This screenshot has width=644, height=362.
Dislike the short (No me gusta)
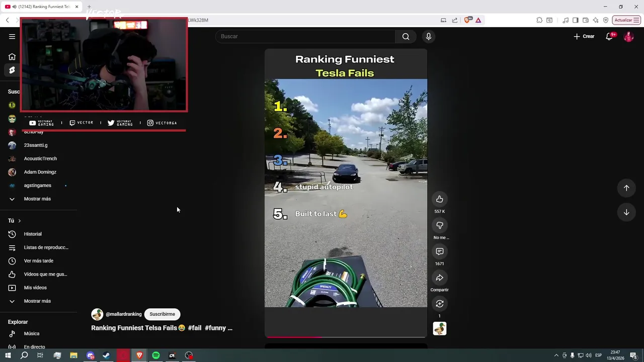440,225
